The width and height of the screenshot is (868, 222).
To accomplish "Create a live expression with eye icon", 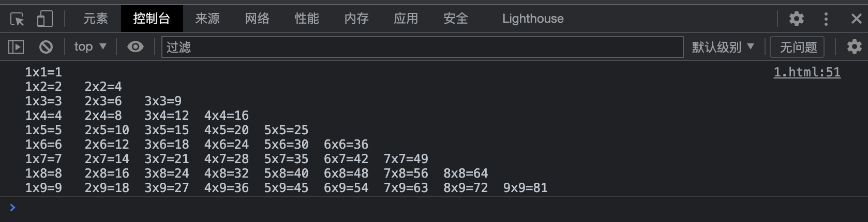I will point(136,47).
